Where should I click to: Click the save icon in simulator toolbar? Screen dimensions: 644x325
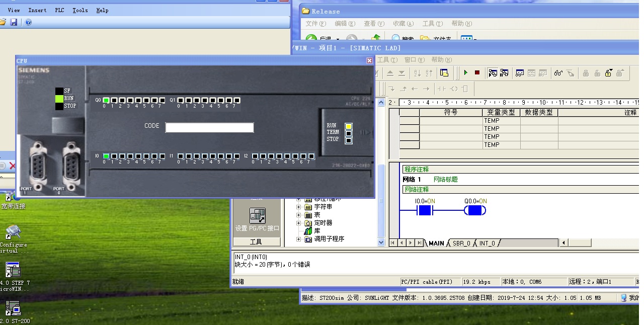14,22
